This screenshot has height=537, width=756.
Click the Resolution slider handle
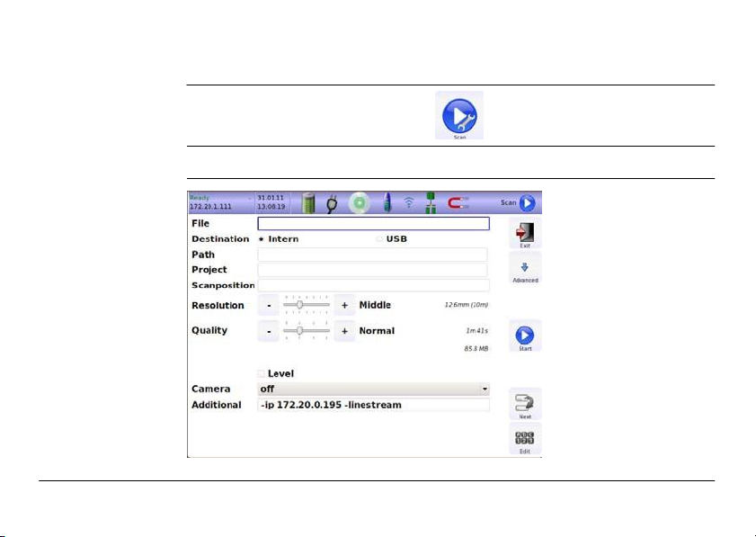[299, 305]
